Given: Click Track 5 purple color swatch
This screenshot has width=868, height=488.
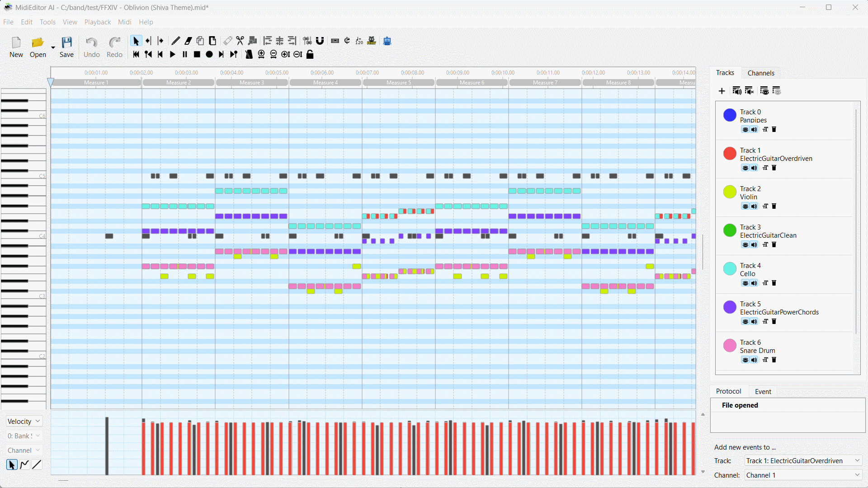Looking at the screenshot, I should [x=729, y=307].
